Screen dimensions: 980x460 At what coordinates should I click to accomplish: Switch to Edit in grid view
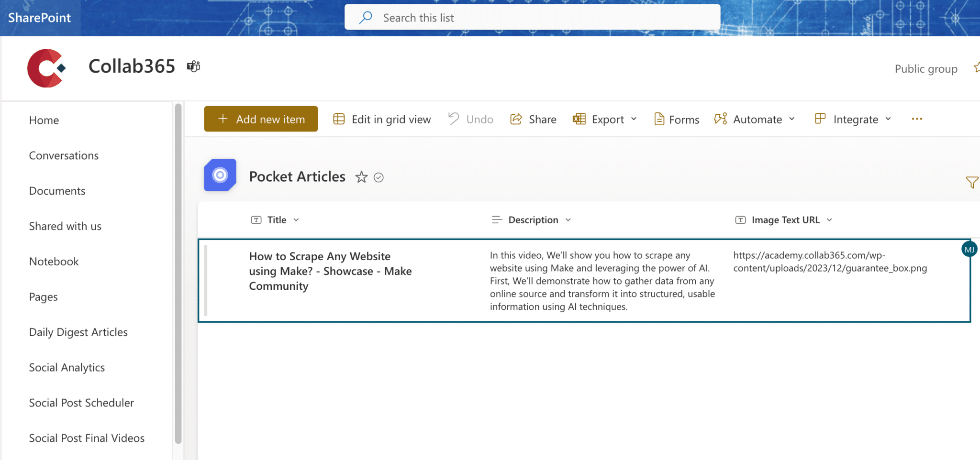381,119
